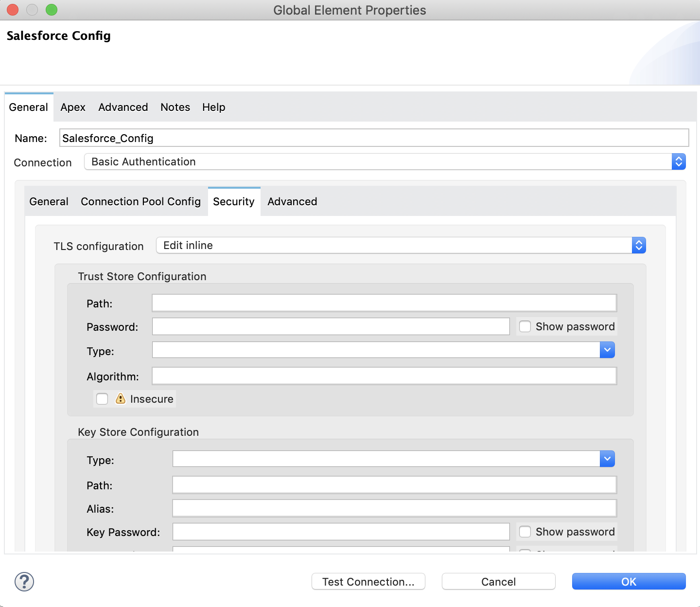Click the Insecure warning triangle icon
Image resolution: width=700 pixels, height=607 pixels.
[121, 399]
